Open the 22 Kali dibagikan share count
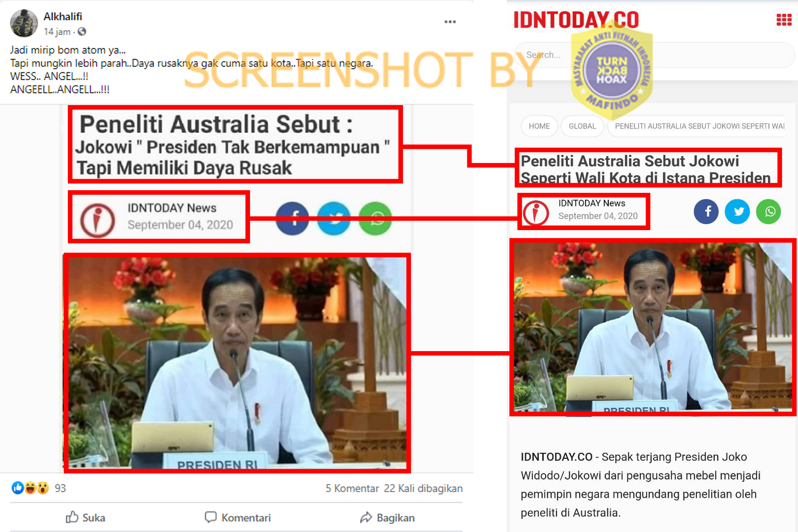Screen dimensions: 798x532 coord(423,488)
